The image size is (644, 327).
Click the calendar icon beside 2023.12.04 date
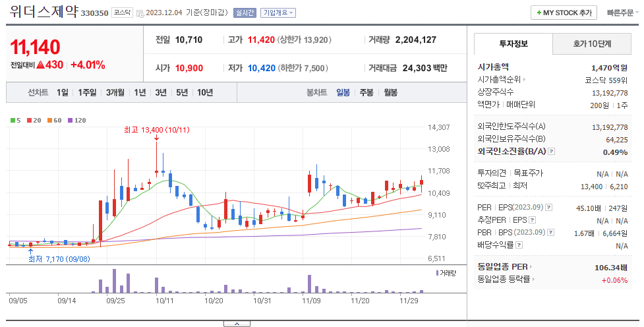(140, 13)
